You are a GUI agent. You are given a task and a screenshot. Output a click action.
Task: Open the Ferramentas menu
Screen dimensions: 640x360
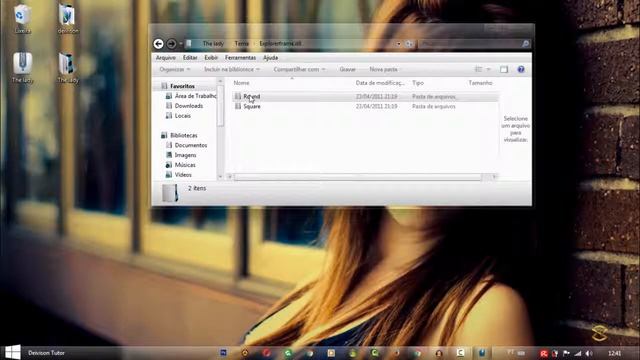click(240, 58)
